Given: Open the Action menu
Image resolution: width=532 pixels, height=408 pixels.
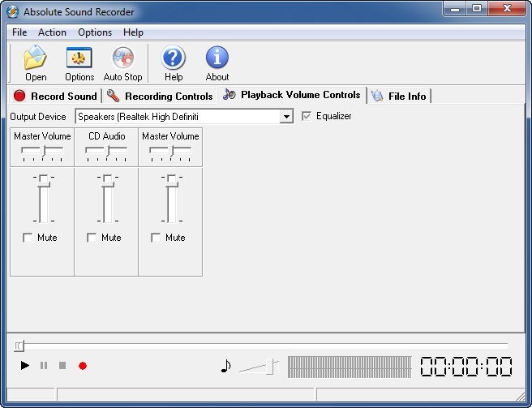Looking at the screenshot, I should click(x=52, y=32).
